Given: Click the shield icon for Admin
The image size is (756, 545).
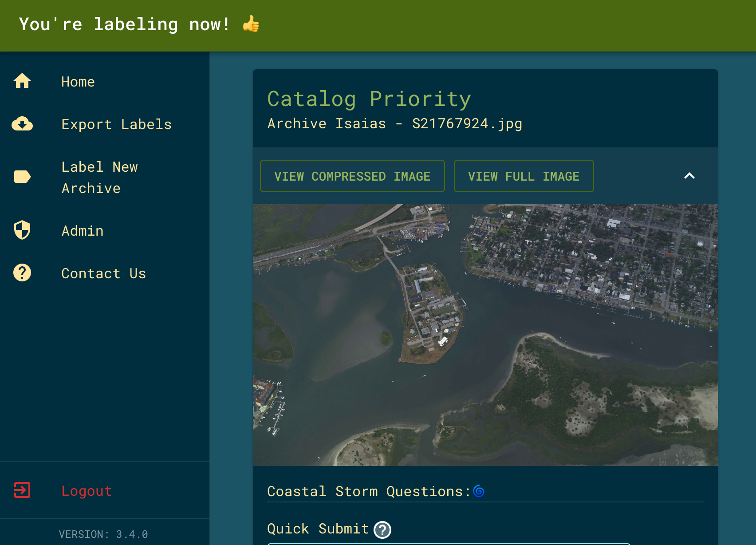Looking at the screenshot, I should point(22,230).
